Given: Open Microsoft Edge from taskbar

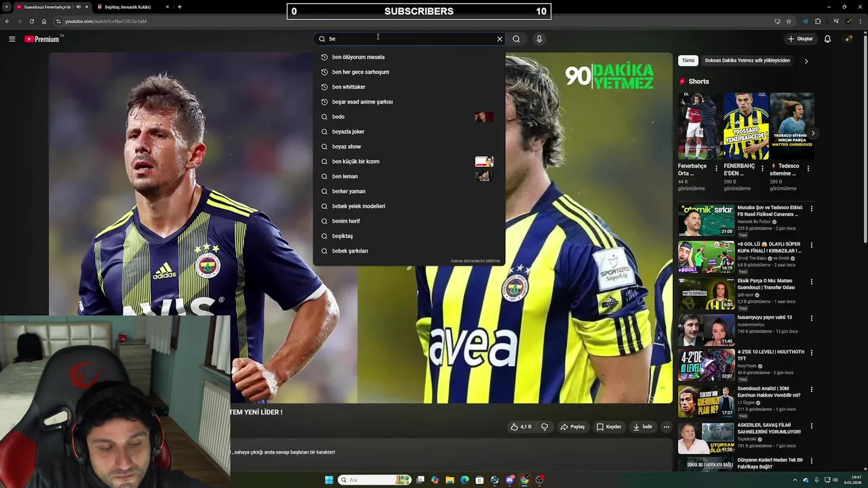Looking at the screenshot, I should [465, 480].
